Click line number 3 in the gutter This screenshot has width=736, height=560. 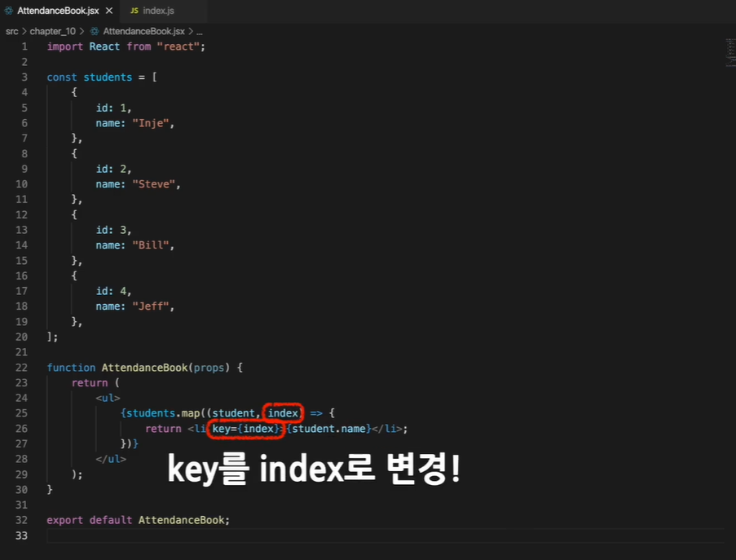pyautogui.click(x=24, y=77)
